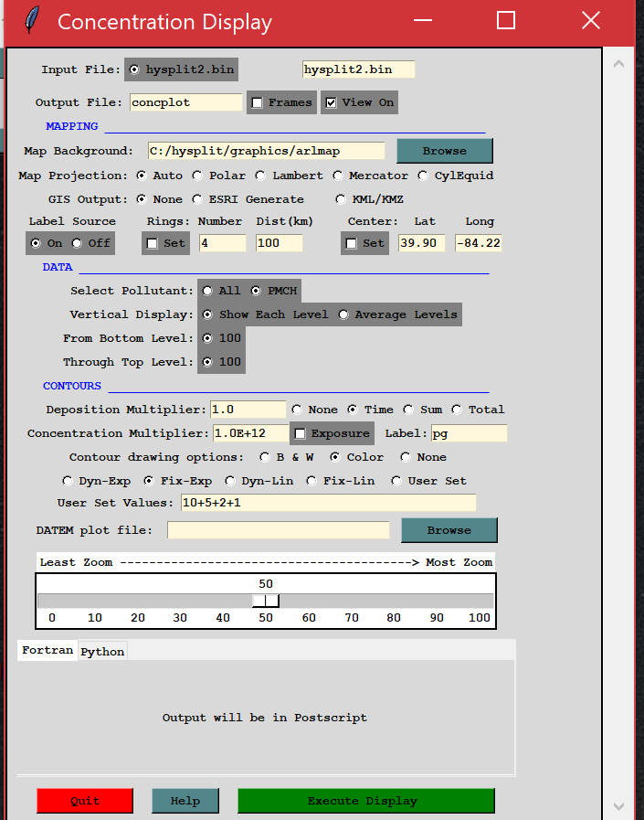
Task: Browse for the map background file
Action: 444,151
